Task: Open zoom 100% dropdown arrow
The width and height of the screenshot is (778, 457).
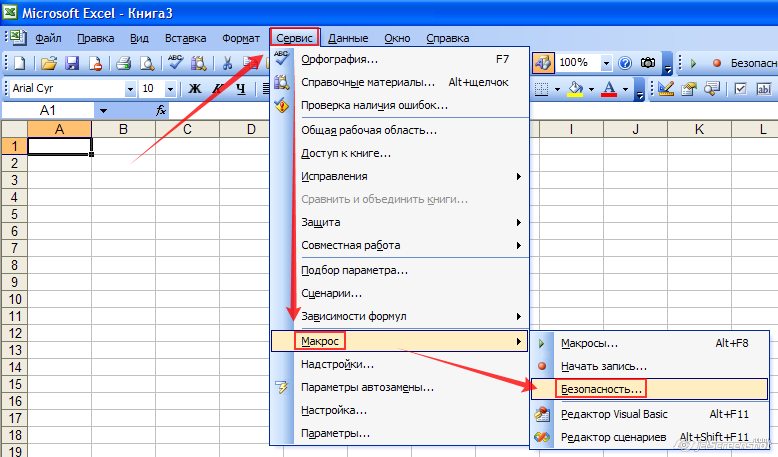Action: pos(606,63)
